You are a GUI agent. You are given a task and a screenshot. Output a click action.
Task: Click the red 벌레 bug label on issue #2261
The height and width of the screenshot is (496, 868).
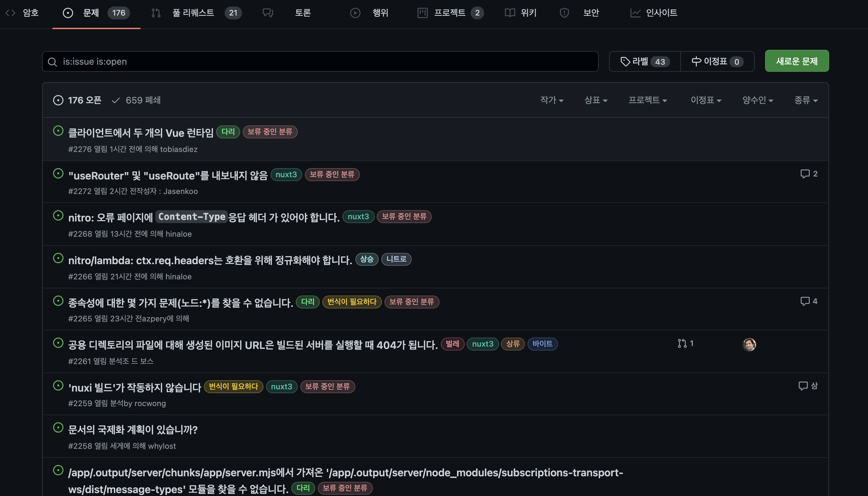click(x=452, y=344)
